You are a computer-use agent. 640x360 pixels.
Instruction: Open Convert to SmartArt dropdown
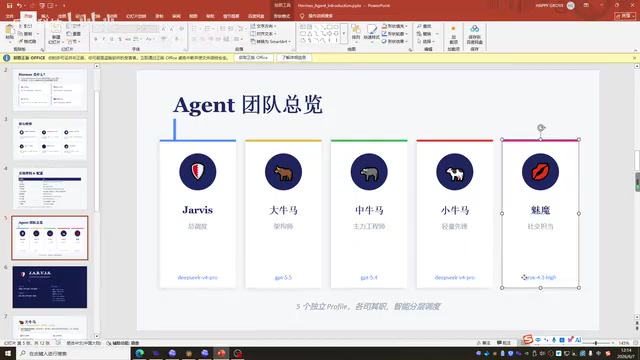pos(270,42)
